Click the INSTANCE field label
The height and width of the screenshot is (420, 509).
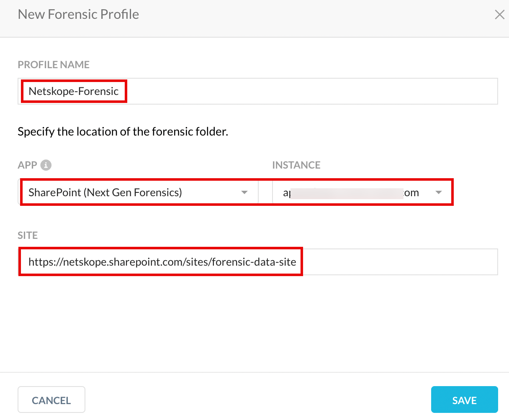point(296,165)
